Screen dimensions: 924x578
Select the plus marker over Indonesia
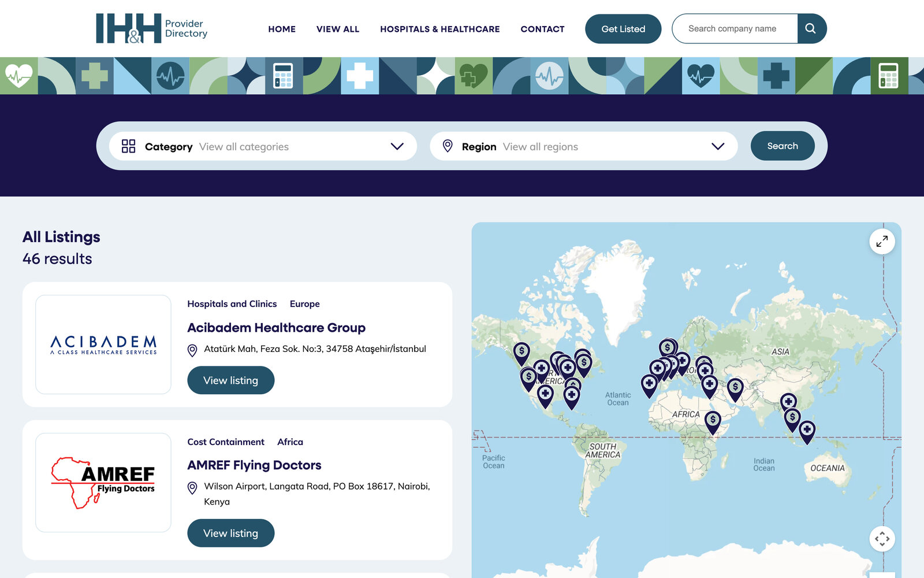tap(807, 432)
